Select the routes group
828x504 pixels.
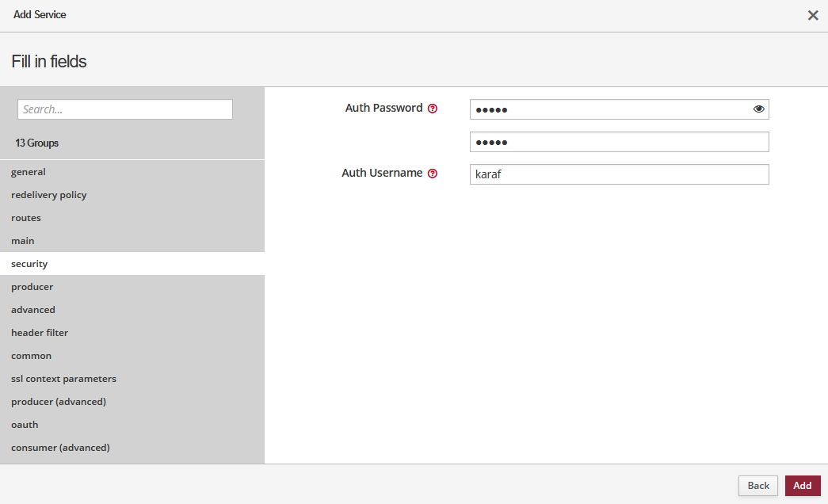pos(25,218)
